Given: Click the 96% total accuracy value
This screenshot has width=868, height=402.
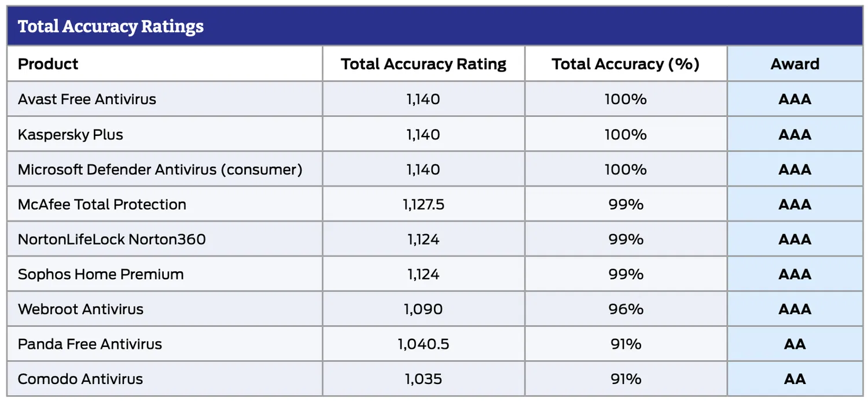Looking at the screenshot, I should tap(626, 309).
